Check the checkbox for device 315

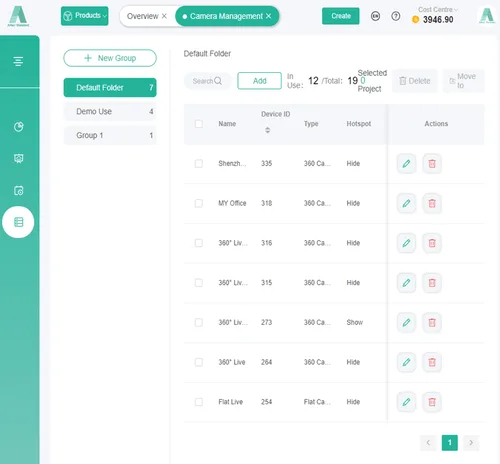[x=199, y=283]
